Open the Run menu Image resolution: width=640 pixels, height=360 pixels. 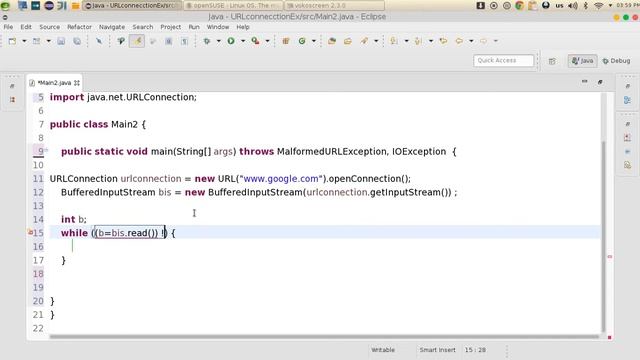point(194,27)
